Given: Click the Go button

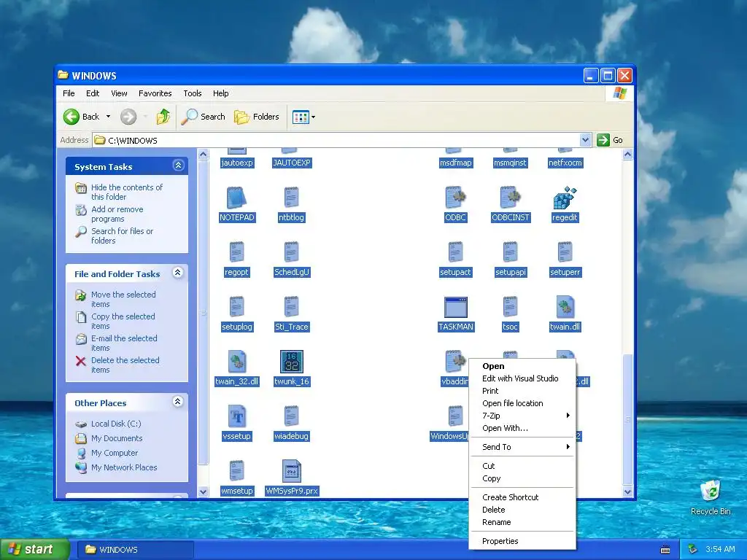Looking at the screenshot, I should (610, 140).
